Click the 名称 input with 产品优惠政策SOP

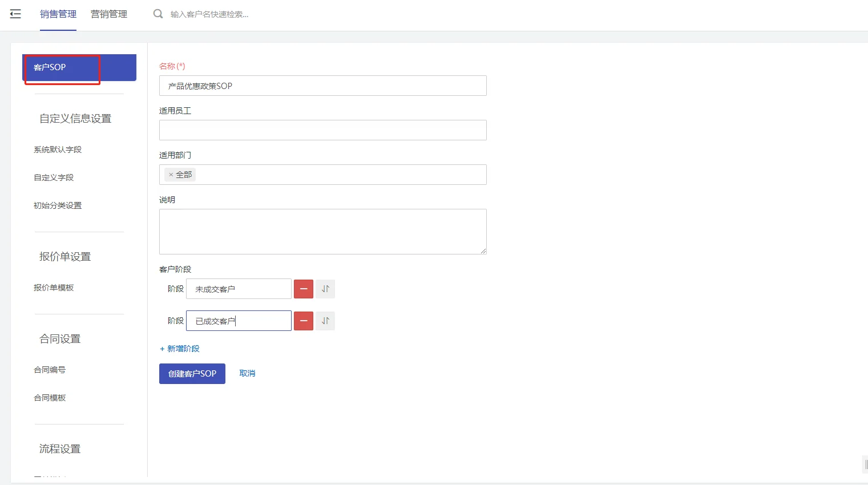coord(323,86)
